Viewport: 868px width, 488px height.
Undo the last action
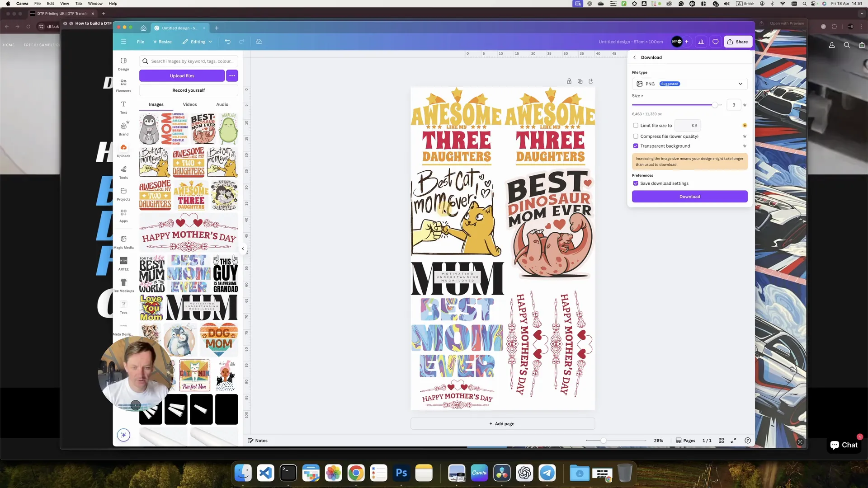click(227, 42)
